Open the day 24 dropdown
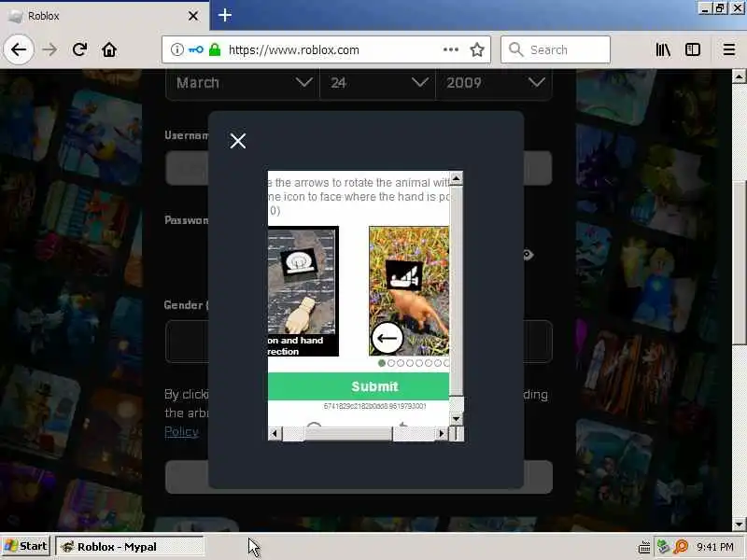Image resolution: width=747 pixels, height=560 pixels. (377, 83)
